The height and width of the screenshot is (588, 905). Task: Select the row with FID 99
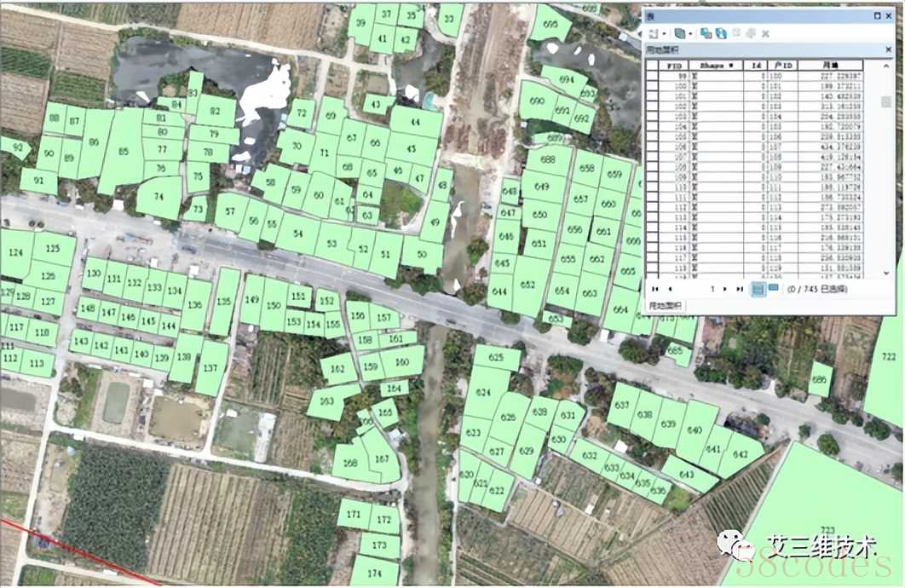click(652, 77)
